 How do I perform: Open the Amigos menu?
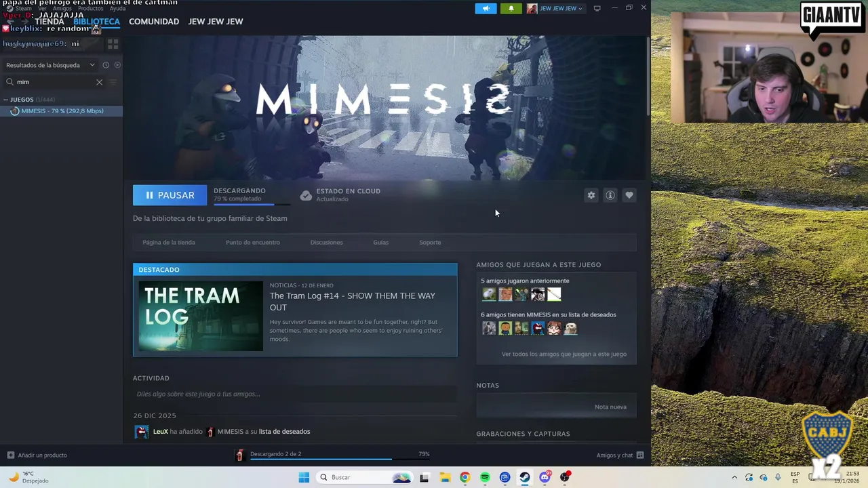[62, 8]
